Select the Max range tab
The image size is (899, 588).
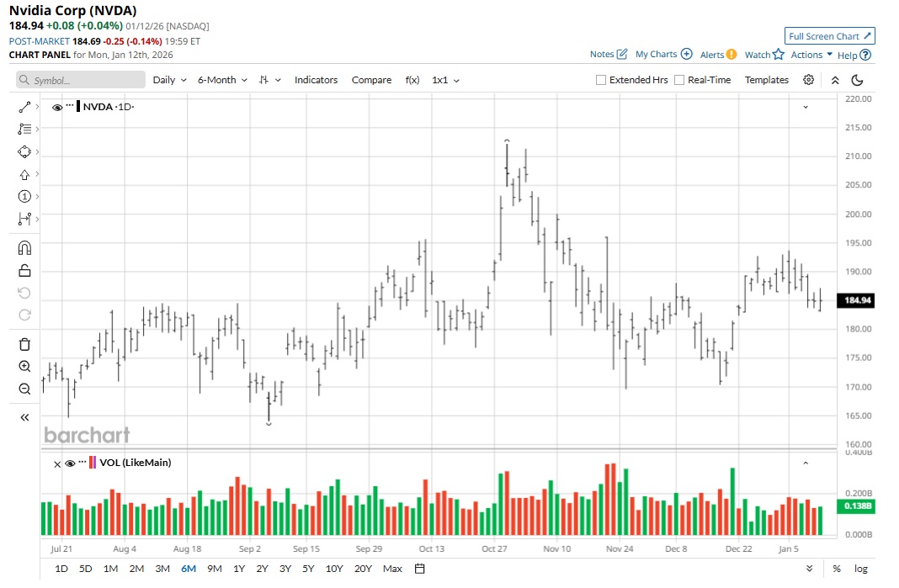pos(392,569)
